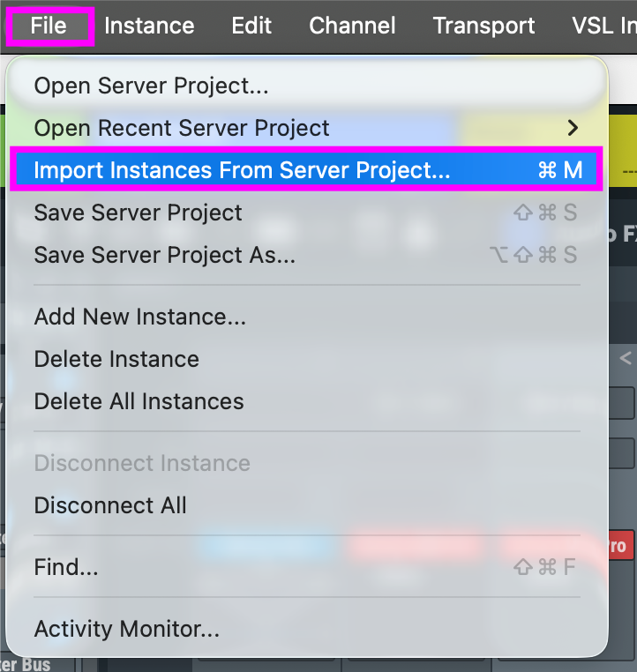The image size is (637, 672).
Task: Select Delete All Instances
Action: click(139, 401)
